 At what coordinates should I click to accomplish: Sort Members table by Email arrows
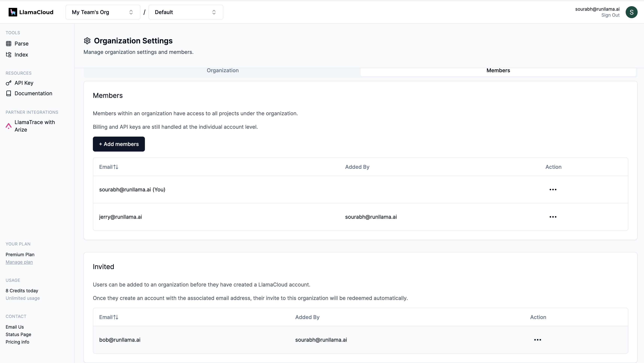pos(116,167)
